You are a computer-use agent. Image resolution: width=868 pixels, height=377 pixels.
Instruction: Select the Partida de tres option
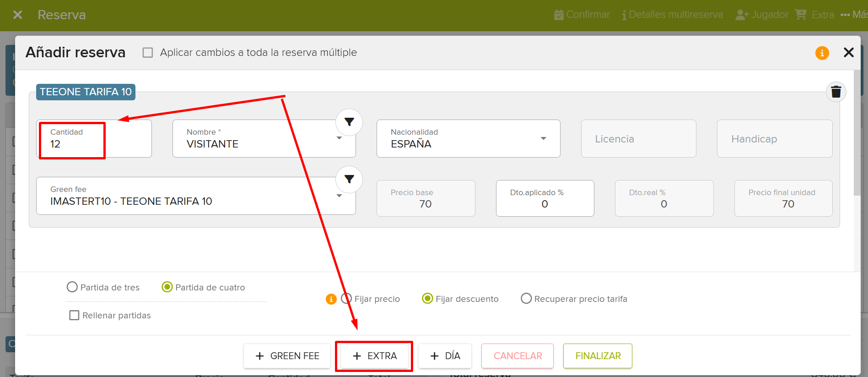(72, 287)
